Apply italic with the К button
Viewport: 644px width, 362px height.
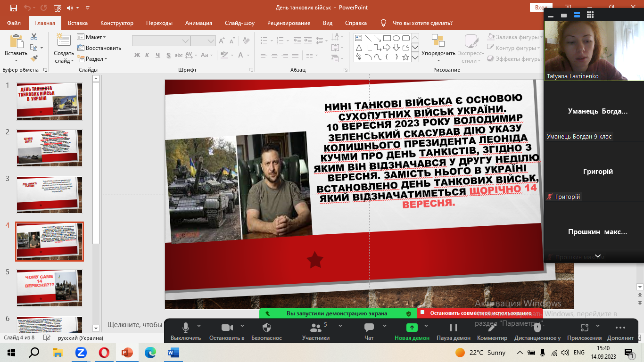tap(147, 55)
